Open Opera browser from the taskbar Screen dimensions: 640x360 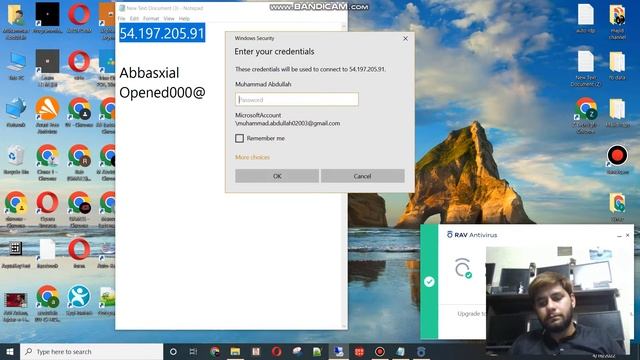276,351
